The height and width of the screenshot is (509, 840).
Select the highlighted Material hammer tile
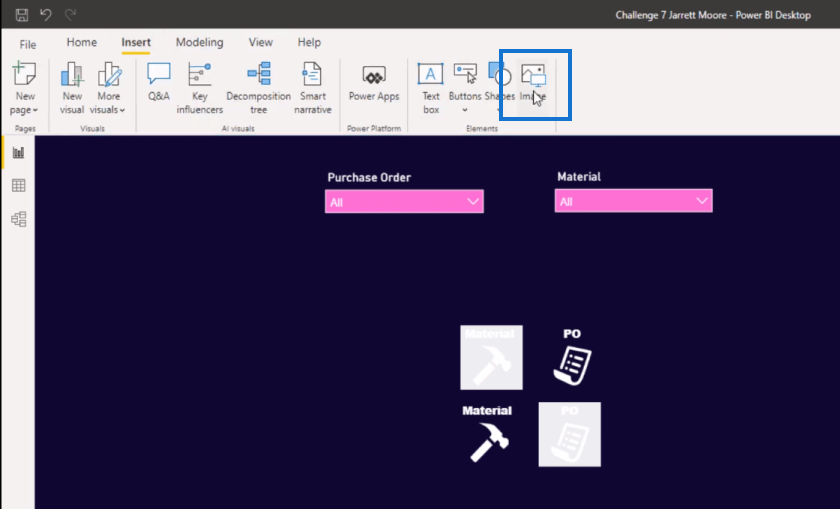[491, 357]
